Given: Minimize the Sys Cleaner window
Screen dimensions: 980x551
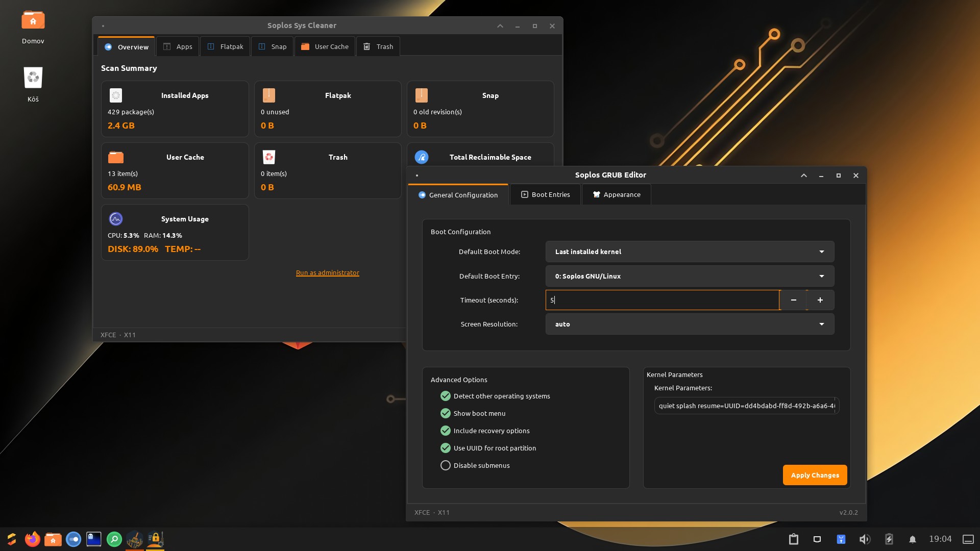Looking at the screenshot, I should (x=518, y=26).
